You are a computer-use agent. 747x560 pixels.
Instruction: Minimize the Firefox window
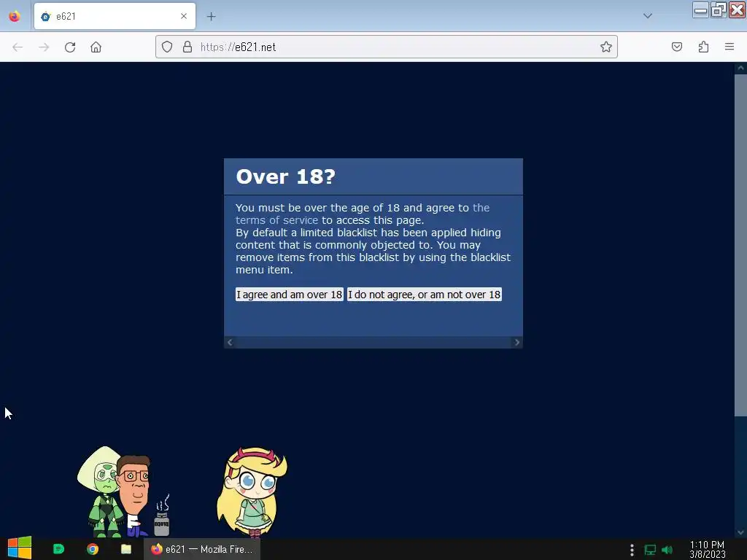700,9
